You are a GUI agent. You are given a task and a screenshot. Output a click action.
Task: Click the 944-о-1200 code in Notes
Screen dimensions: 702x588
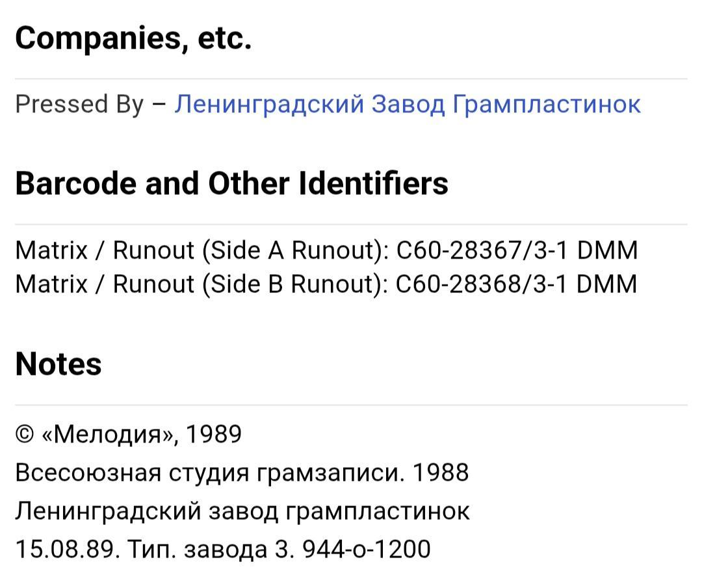(x=366, y=548)
